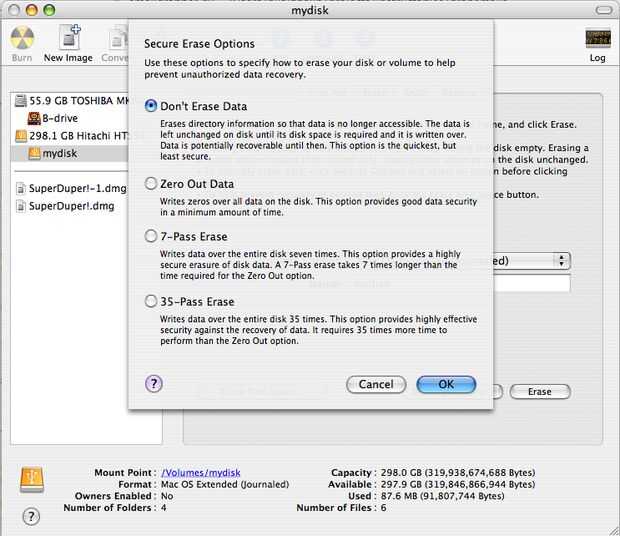Open the volume format popup menu
The width and height of the screenshot is (620, 536).
point(561,260)
